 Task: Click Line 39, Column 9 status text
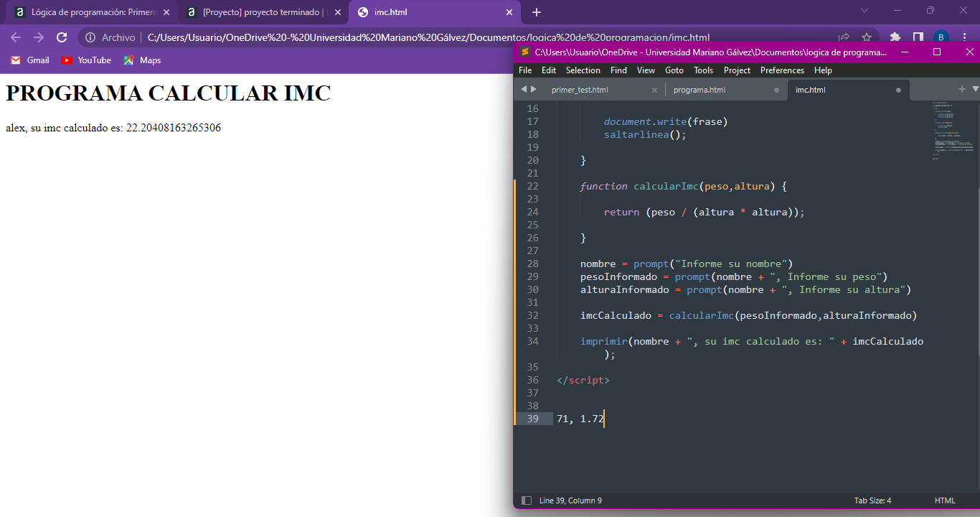(x=570, y=500)
